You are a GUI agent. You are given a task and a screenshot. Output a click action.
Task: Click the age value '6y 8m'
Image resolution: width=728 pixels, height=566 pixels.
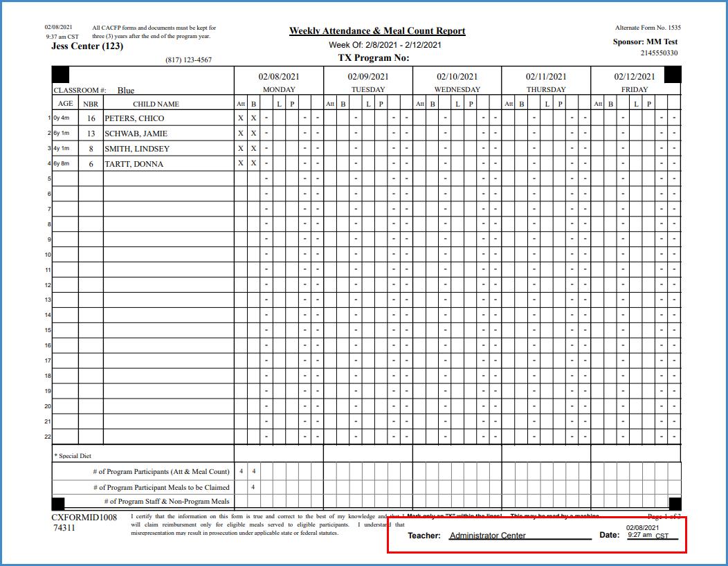tap(62, 163)
